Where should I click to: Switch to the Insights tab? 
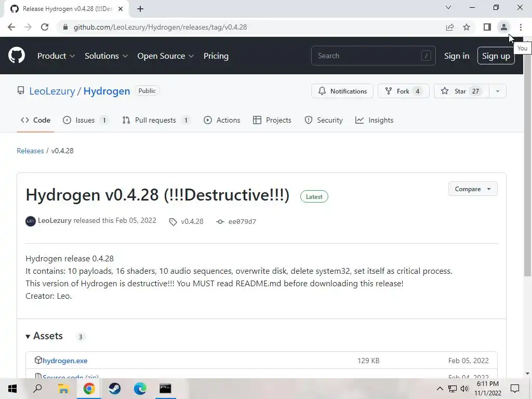[374, 120]
